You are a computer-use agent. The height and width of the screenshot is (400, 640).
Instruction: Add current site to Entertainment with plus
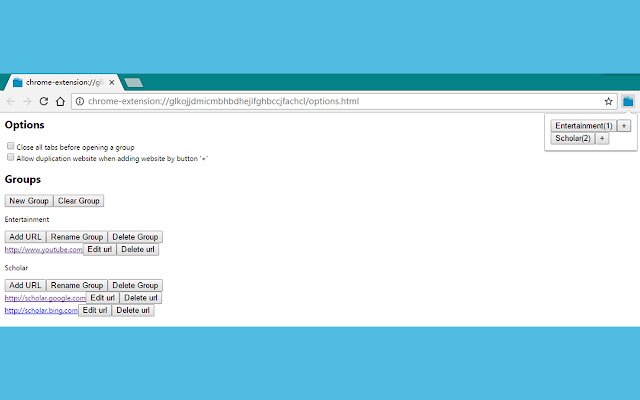pyautogui.click(x=624, y=126)
